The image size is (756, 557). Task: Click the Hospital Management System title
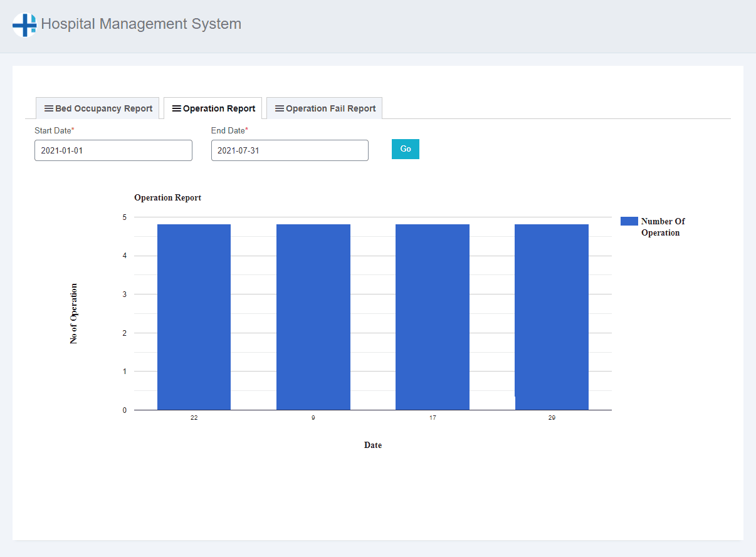(x=140, y=24)
